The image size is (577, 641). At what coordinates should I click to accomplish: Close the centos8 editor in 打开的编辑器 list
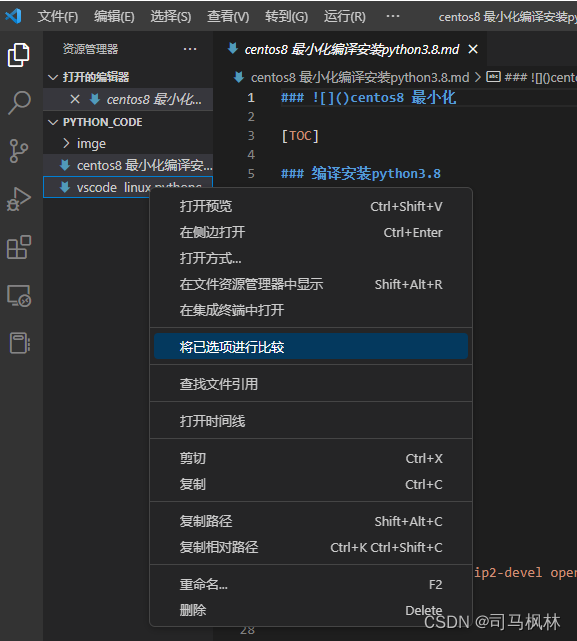coord(75,99)
